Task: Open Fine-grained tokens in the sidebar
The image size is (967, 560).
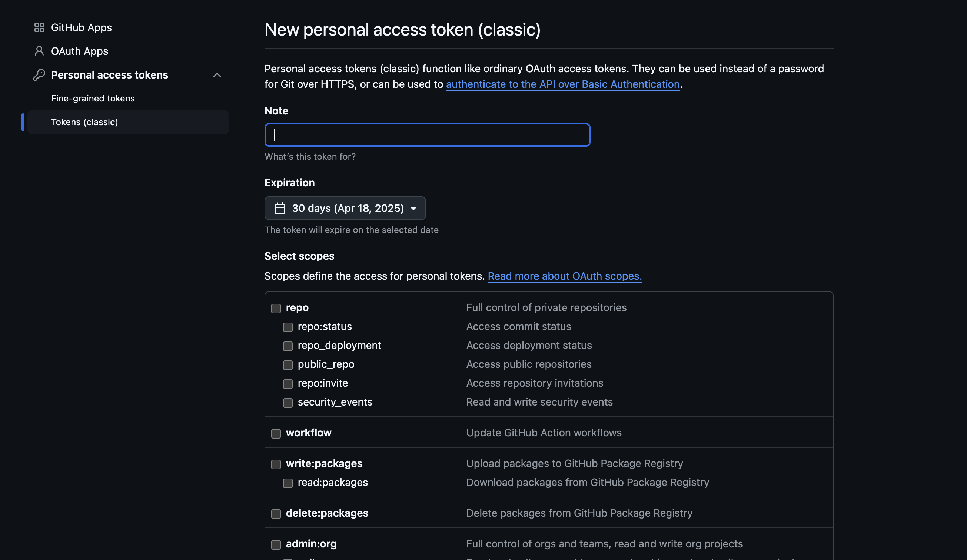Action: pos(93,99)
